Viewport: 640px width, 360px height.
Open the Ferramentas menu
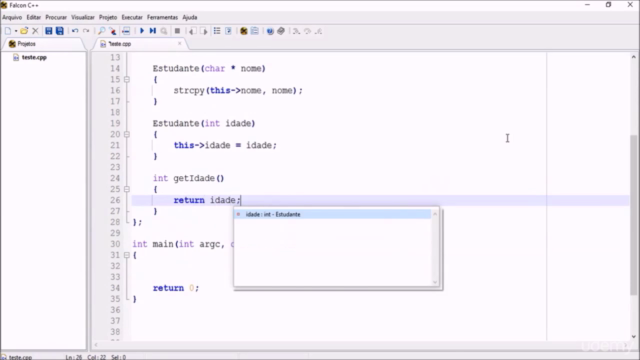(x=162, y=17)
